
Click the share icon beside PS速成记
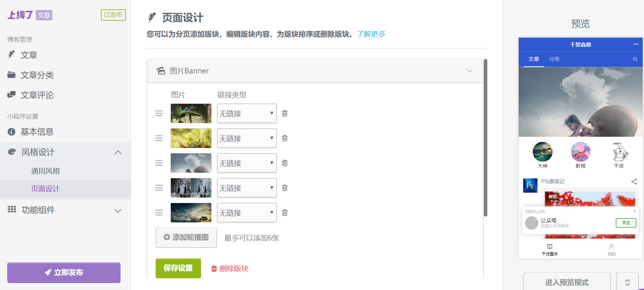point(634,181)
